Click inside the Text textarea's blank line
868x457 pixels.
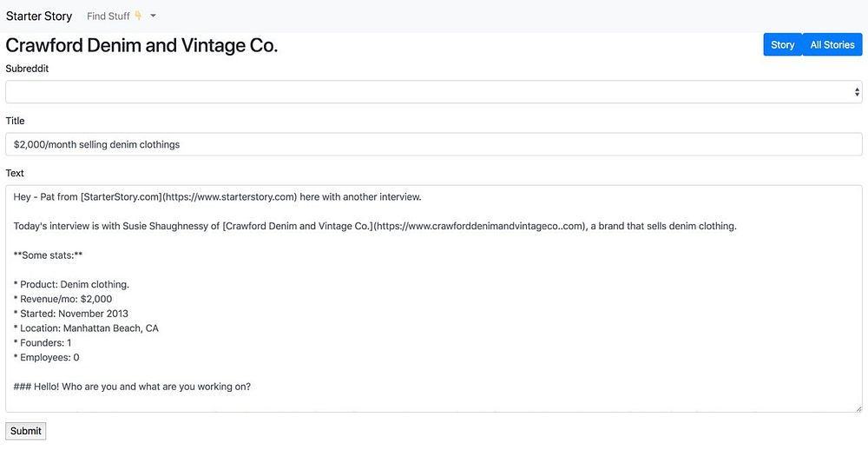pyautogui.click(x=433, y=212)
